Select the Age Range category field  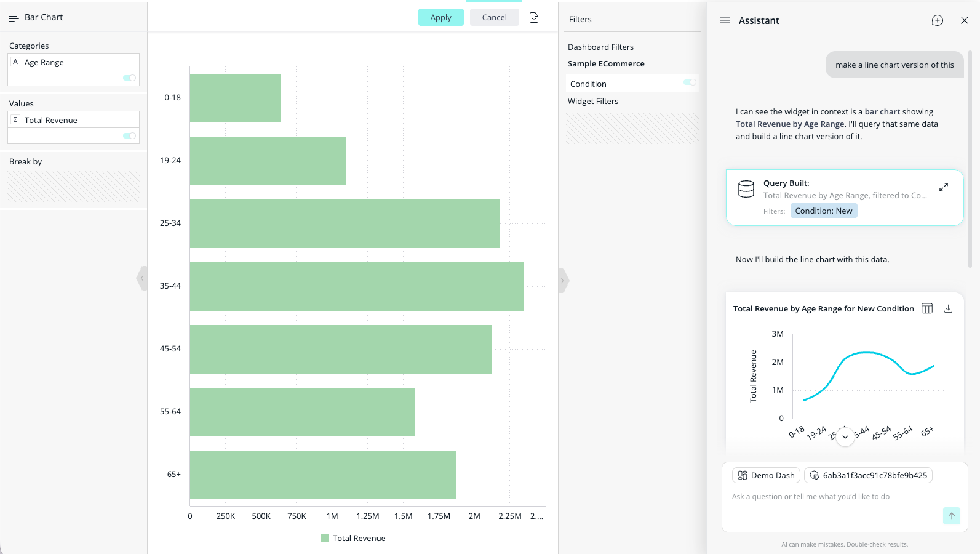click(73, 62)
